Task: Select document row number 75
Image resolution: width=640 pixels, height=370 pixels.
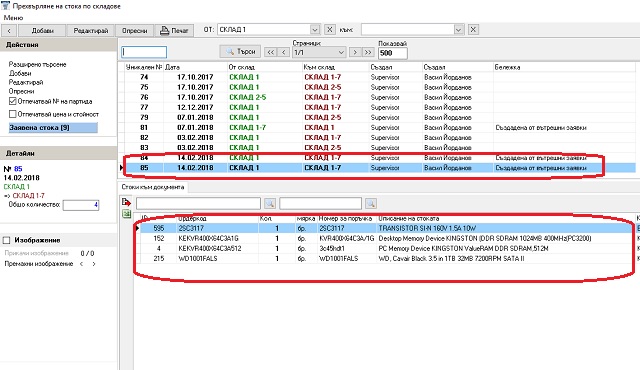Action: coord(380,87)
